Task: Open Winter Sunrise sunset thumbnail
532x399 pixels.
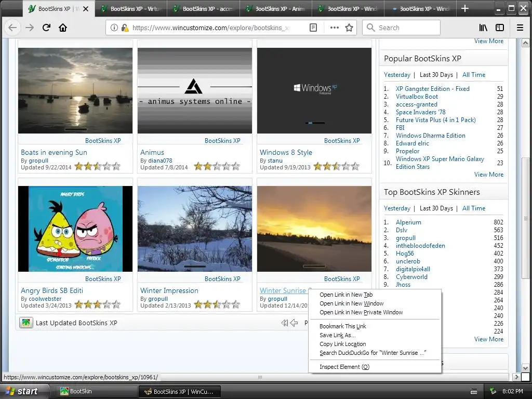Action: [314, 229]
